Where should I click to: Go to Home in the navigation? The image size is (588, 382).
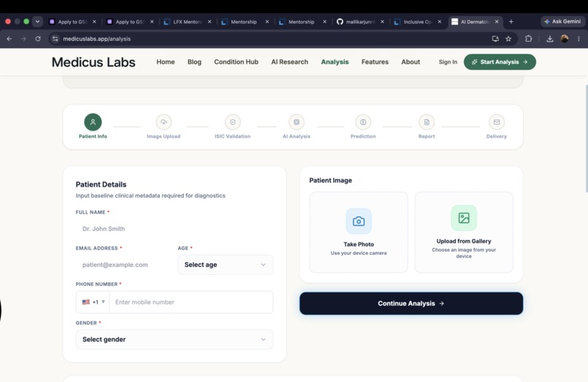click(x=166, y=62)
